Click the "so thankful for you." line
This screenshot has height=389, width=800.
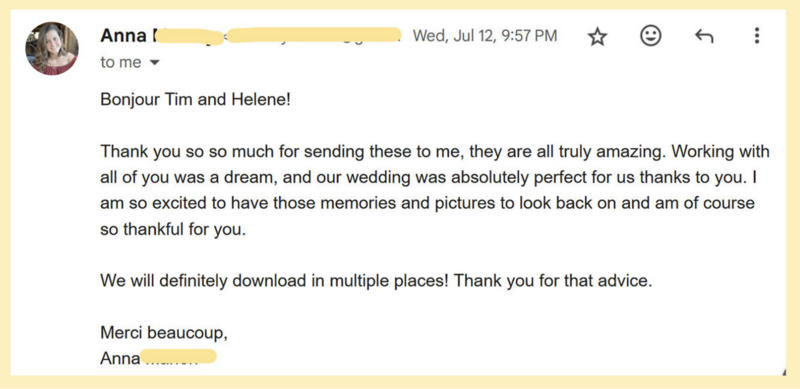[173, 229]
